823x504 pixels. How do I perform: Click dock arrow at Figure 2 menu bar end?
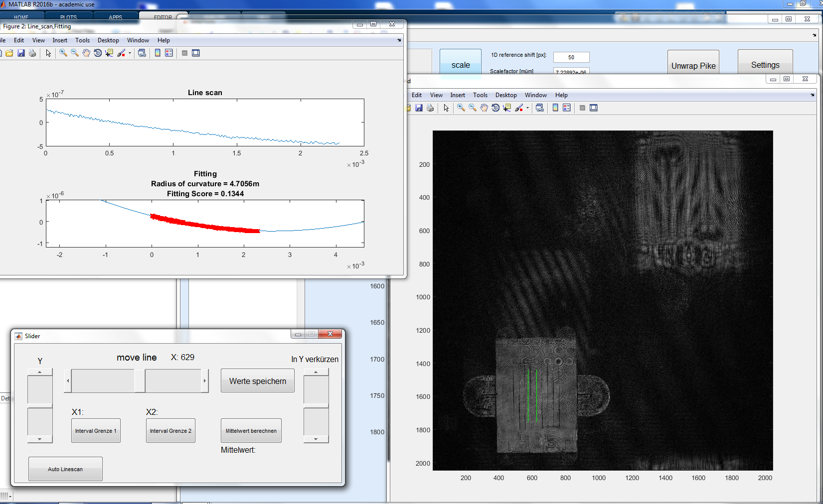[399, 40]
